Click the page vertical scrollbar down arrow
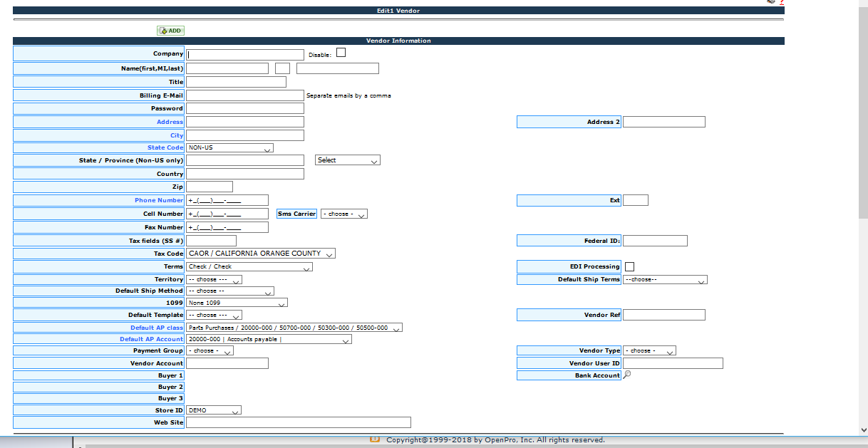The image size is (868, 448). click(862, 431)
